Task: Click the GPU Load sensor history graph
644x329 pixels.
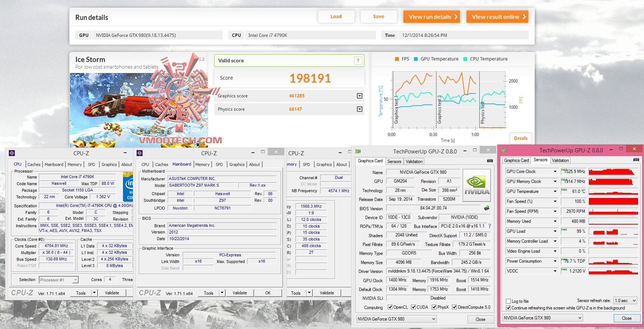Action: click(x=613, y=231)
